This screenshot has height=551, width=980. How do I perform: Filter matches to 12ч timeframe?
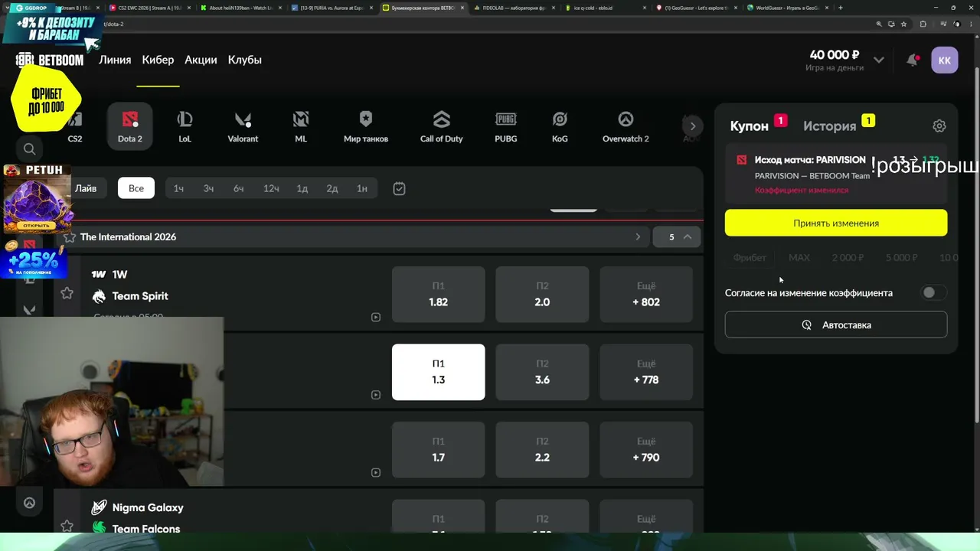point(271,188)
